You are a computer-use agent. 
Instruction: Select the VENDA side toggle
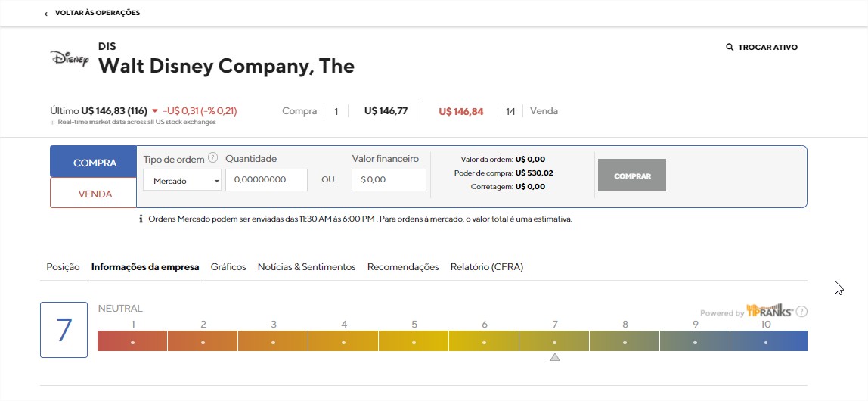94,193
